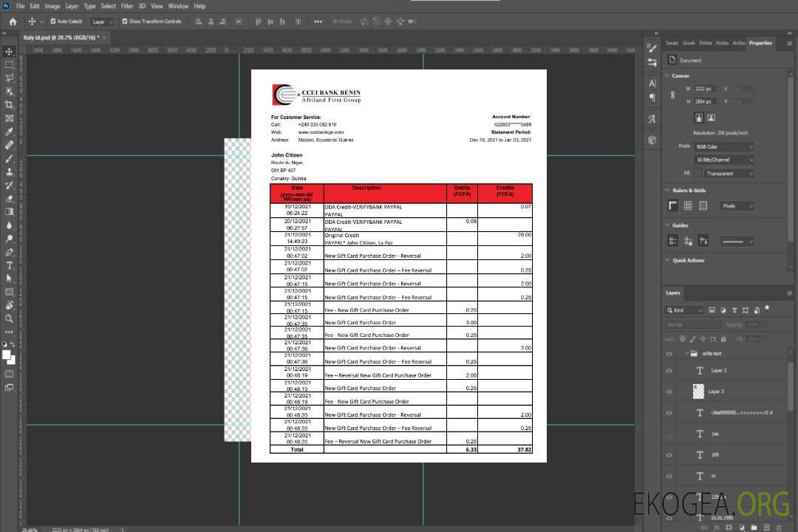Set canvas to landscape orientation
The height and width of the screenshot is (532, 798).
tap(711, 117)
